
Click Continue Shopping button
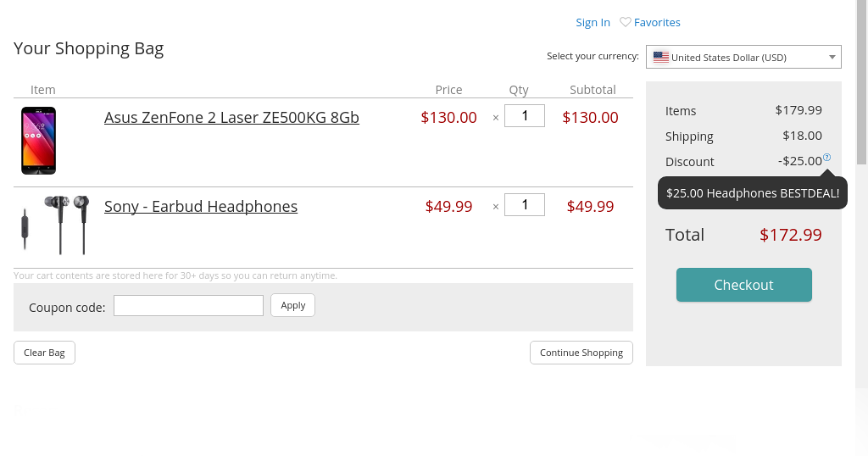pos(581,353)
